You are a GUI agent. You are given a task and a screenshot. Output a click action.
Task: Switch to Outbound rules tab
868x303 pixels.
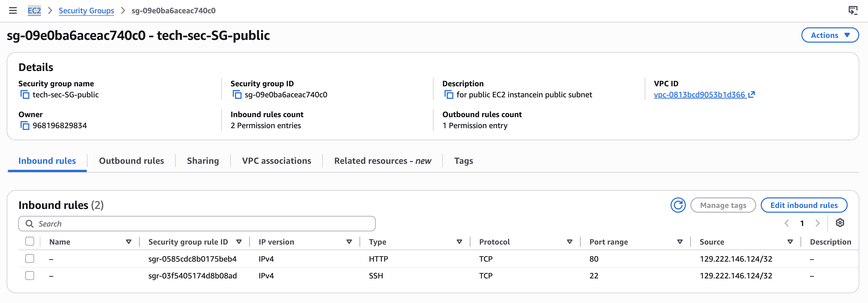pos(131,161)
